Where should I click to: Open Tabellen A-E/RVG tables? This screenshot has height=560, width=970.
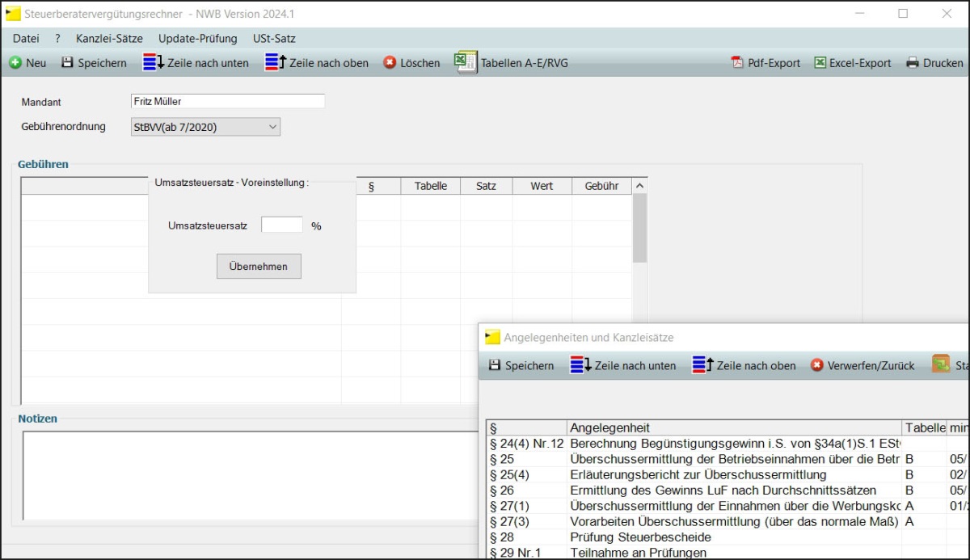(x=466, y=63)
